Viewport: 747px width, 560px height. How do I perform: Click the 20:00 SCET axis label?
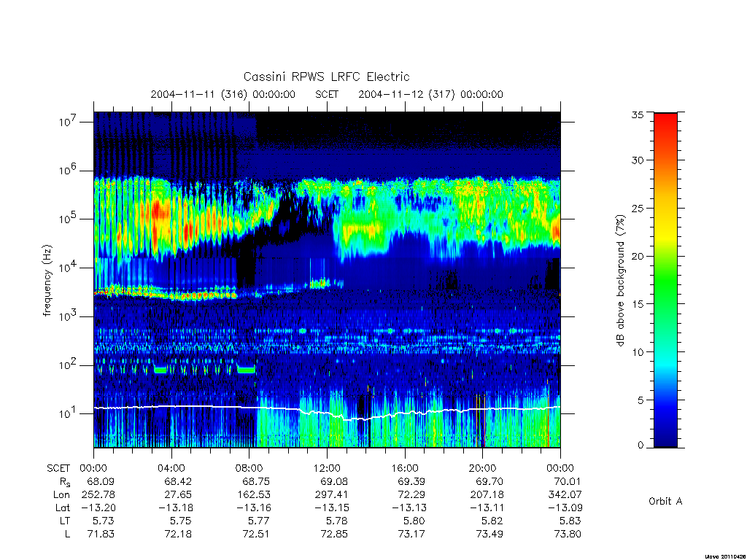coord(483,468)
